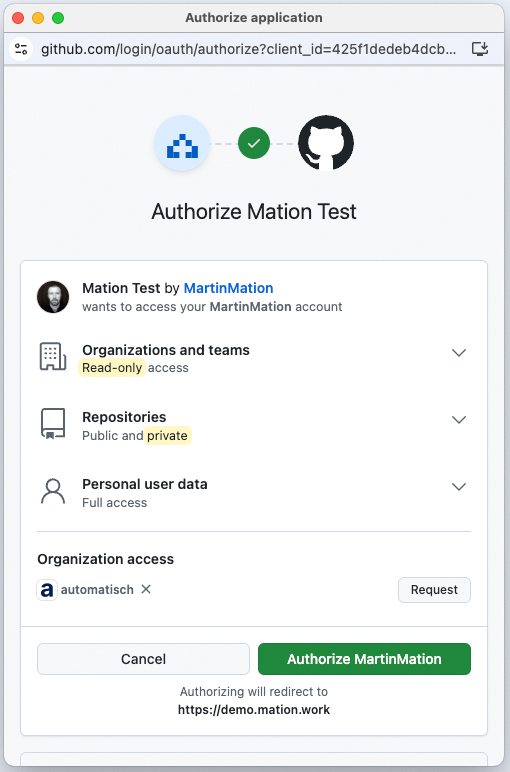The height and width of the screenshot is (772, 510).
Task: Click the X icon next to automatisch
Action: (146, 589)
